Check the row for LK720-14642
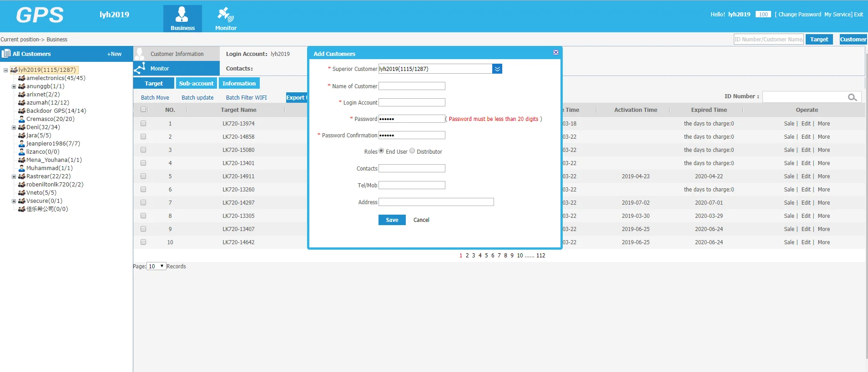 pyautogui.click(x=143, y=242)
